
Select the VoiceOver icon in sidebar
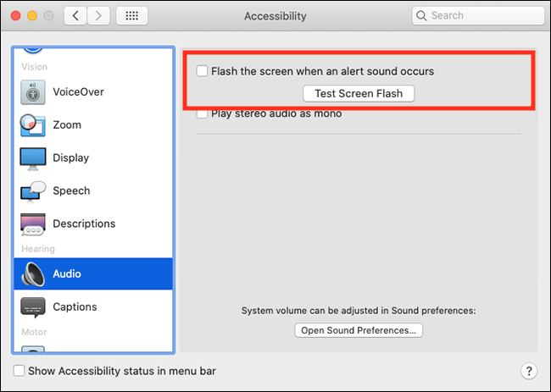pos(33,92)
